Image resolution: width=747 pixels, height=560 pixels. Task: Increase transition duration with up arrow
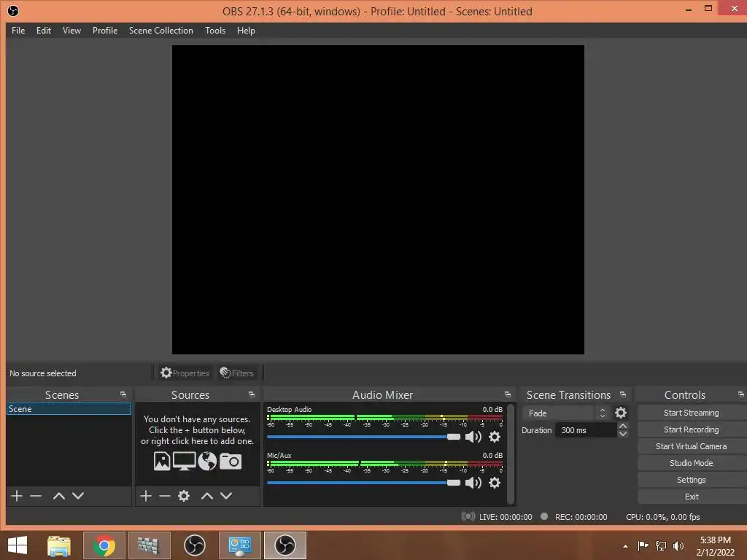click(x=623, y=426)
